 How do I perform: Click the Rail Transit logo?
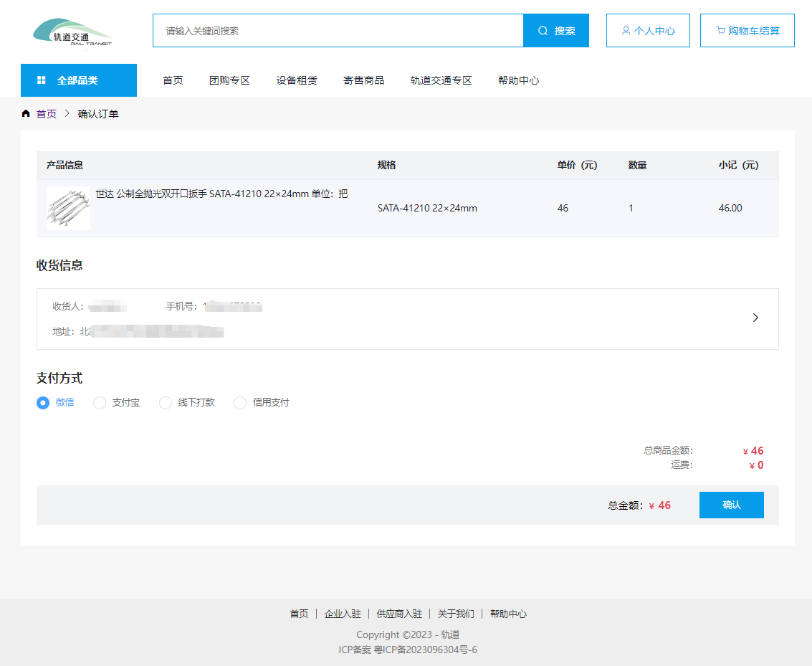tap(72, 32)
